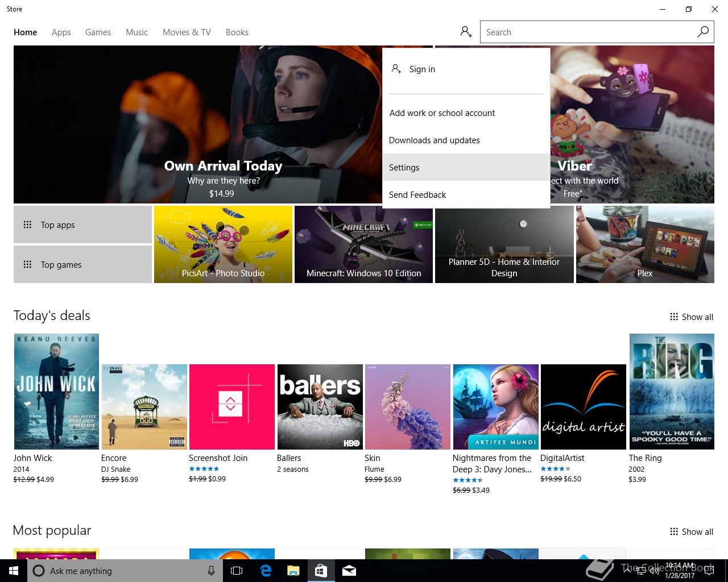Open Downloads and updates

click(x=466, y=140)
